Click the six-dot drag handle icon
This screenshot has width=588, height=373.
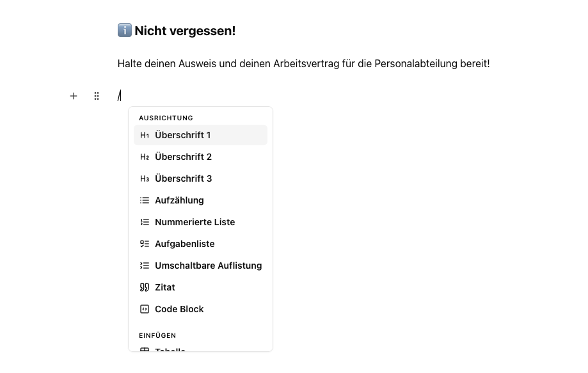pyautogui.click(x=97, y=97)
